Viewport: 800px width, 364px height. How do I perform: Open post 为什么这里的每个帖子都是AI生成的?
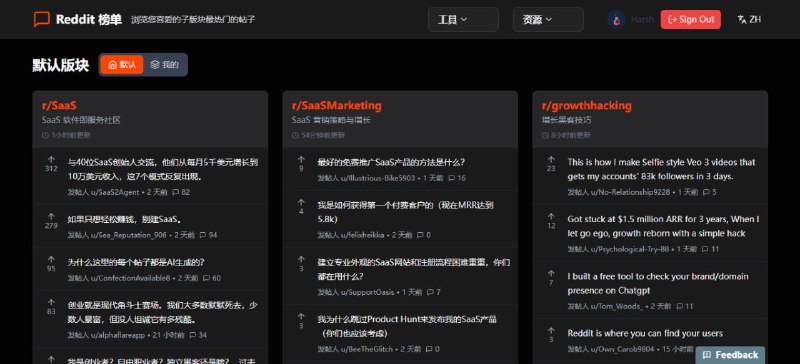(x=136, y=262)
